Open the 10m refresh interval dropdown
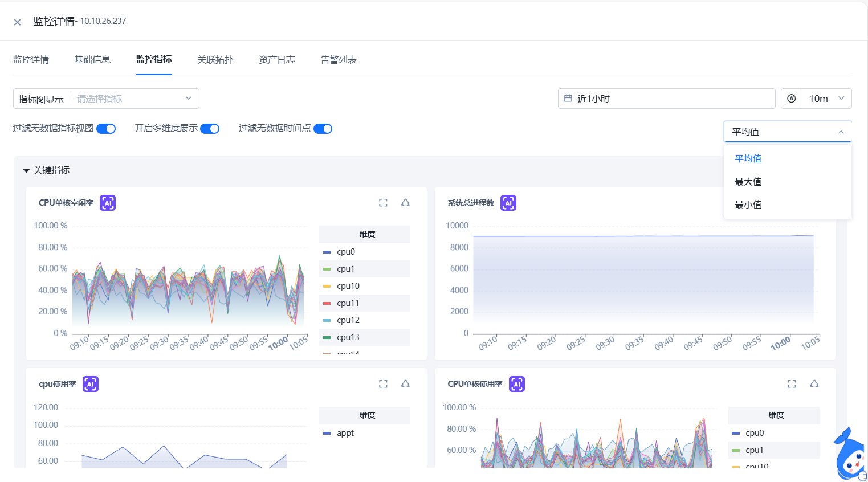This screenshot has height=482, width=868. [x=826, y=99]
